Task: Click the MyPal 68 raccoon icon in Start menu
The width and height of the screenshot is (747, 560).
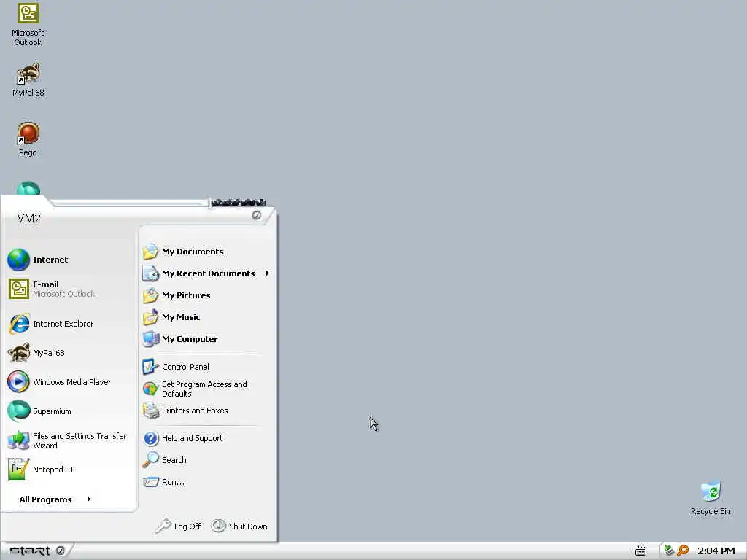Action: [19, 353]
